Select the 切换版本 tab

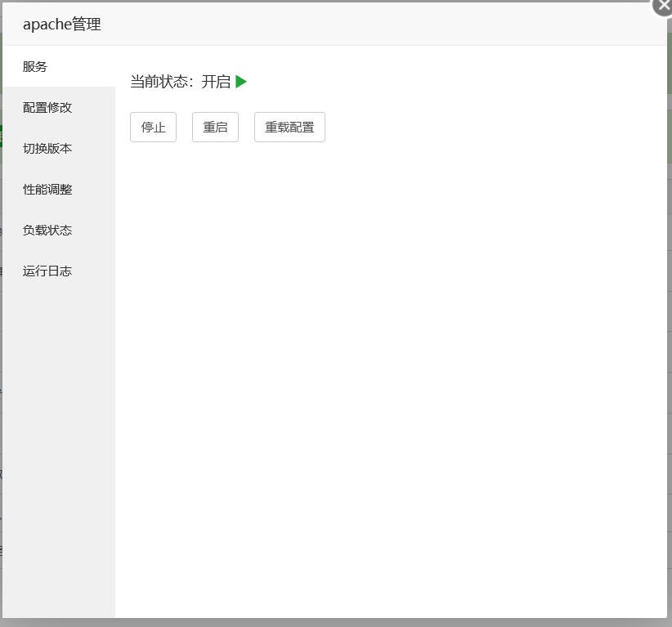click(47, 149)
